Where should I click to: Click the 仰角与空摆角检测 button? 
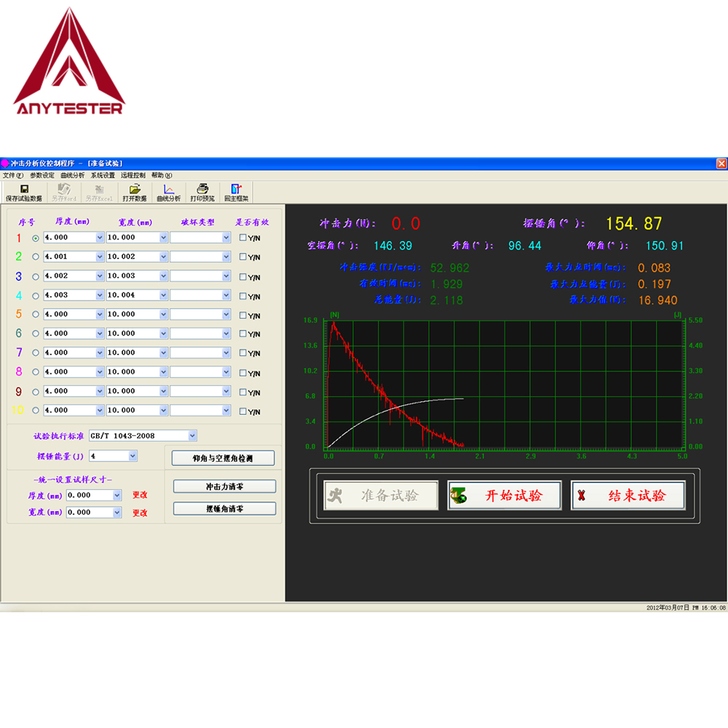pos(223,458)
